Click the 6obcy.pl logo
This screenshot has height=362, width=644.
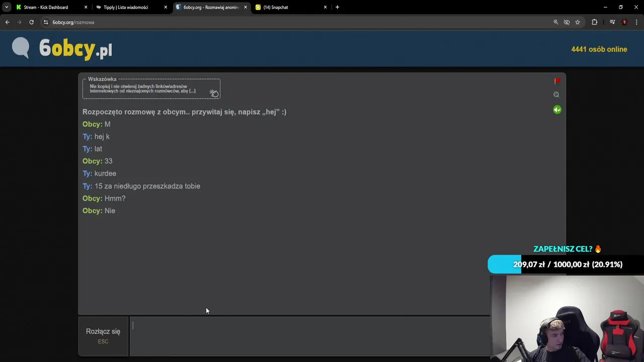(x=75, y=49)
